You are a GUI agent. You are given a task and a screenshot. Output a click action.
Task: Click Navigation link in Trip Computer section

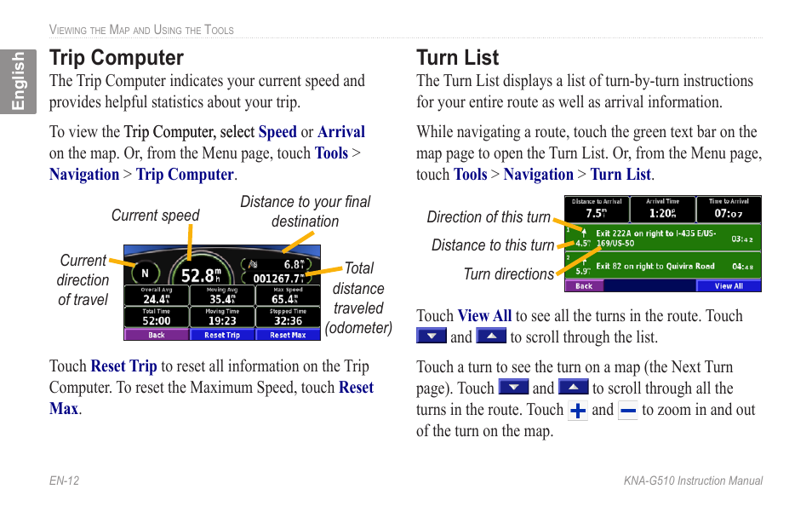(84, 174)
